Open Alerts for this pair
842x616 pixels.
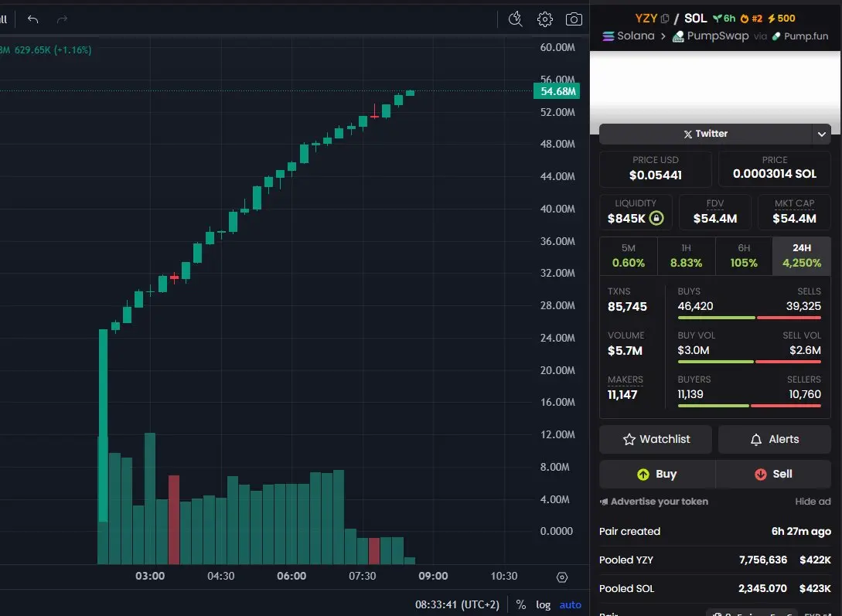(x=774, y=440)
